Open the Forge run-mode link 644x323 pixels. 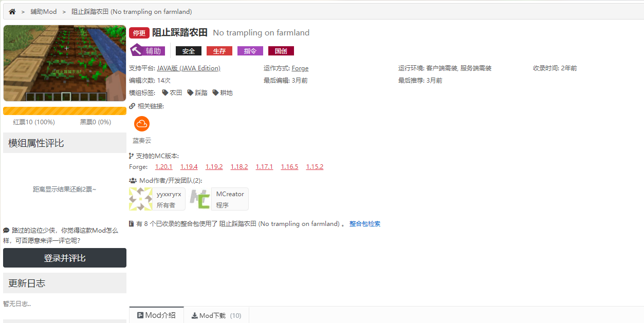(x=300, y=68)
